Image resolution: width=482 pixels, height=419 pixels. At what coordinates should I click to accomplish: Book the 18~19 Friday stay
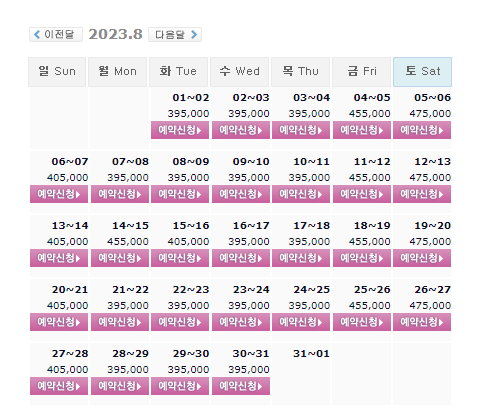point(362,258)
